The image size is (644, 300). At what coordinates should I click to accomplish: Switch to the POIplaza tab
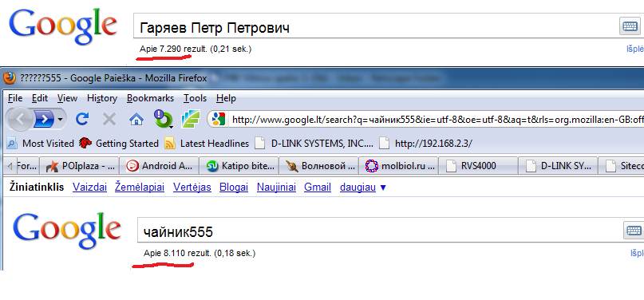(80, 166)
